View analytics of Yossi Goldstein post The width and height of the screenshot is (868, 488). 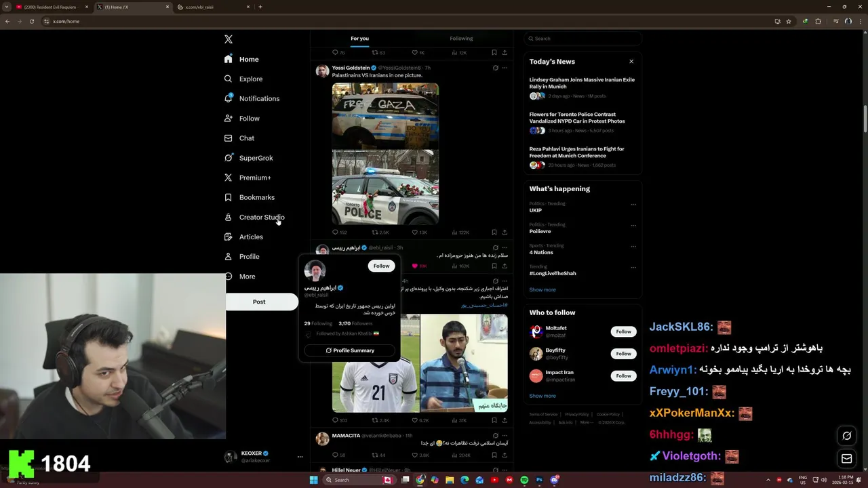(460, 232)
